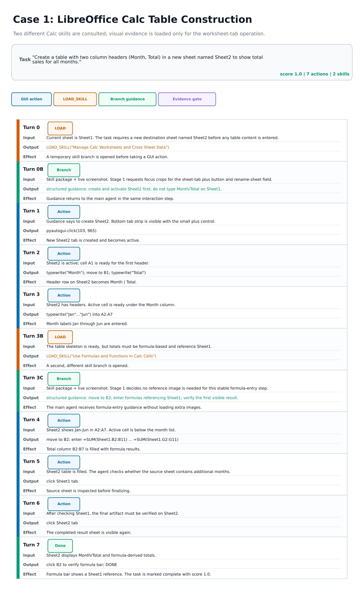Click the "Turn 6" heading
The image size is (364, 597).
pos(31,503)
